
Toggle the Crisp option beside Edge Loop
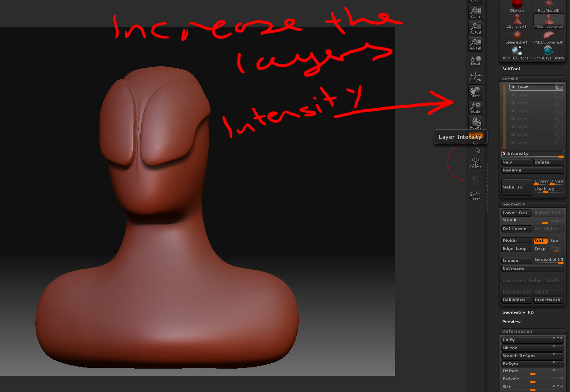[x=540, y=249]
